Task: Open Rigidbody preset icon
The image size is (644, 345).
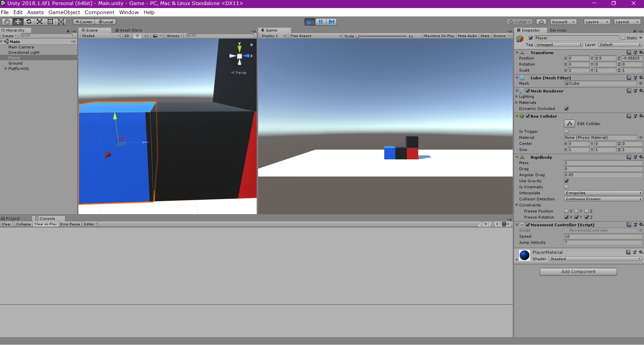Action: coord(635,157)
